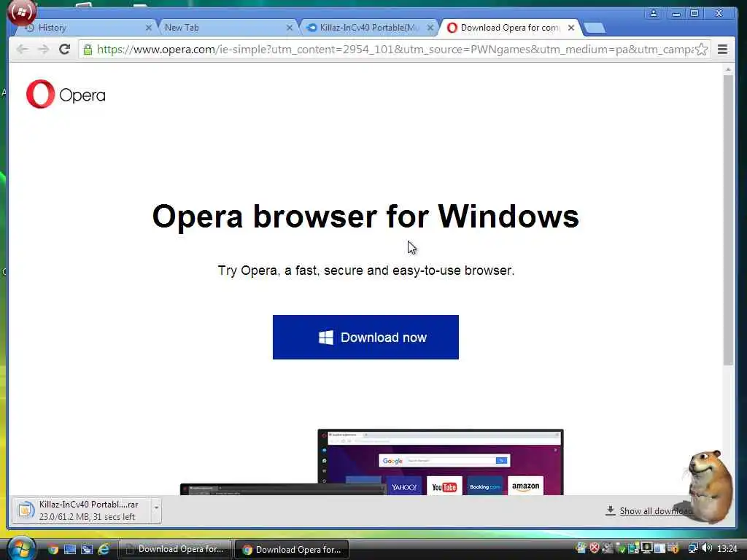
Task: Click the Show Desktop quick launch icon
Action: [70, 550]
